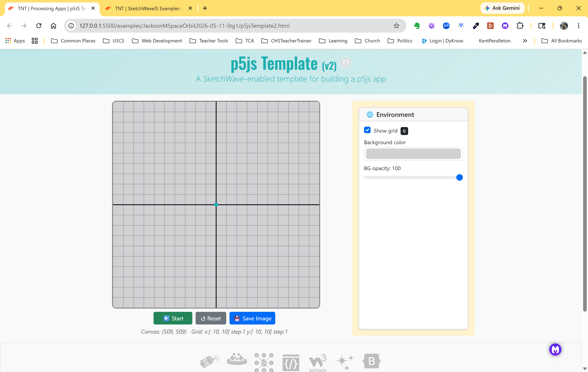Bookmark this page with the star icon
The height and width of the screenshot is (372, 588).
[x=396, y=26]
